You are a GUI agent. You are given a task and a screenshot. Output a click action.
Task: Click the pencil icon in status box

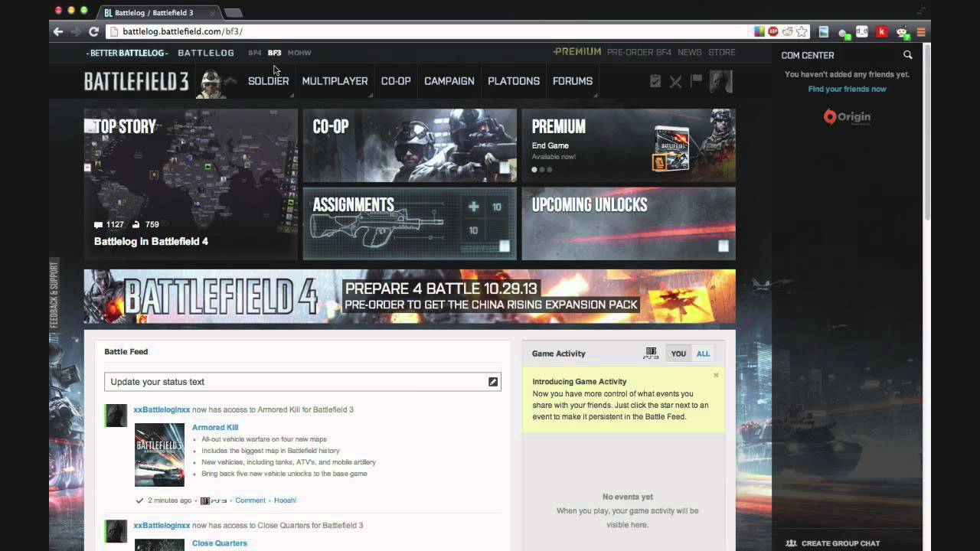coord(493,382)
